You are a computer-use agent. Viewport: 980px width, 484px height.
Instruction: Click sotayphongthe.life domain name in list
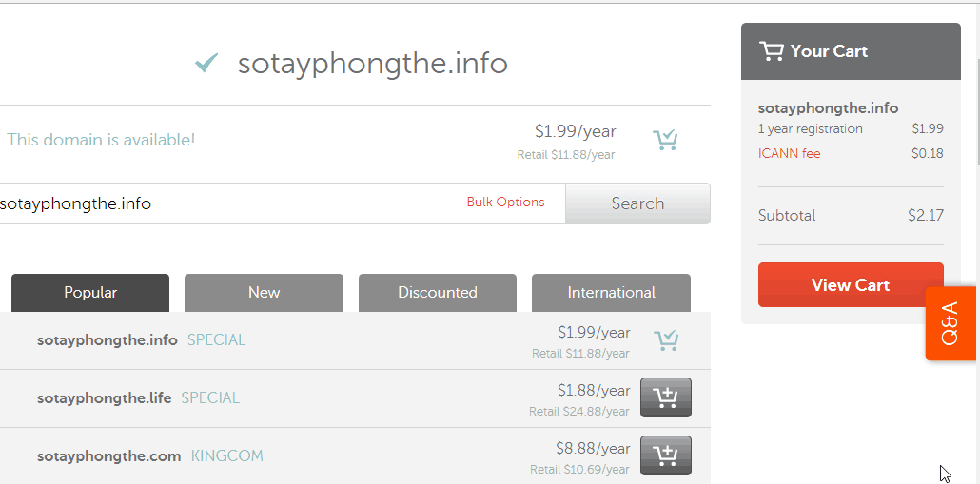tap(105, 397)
